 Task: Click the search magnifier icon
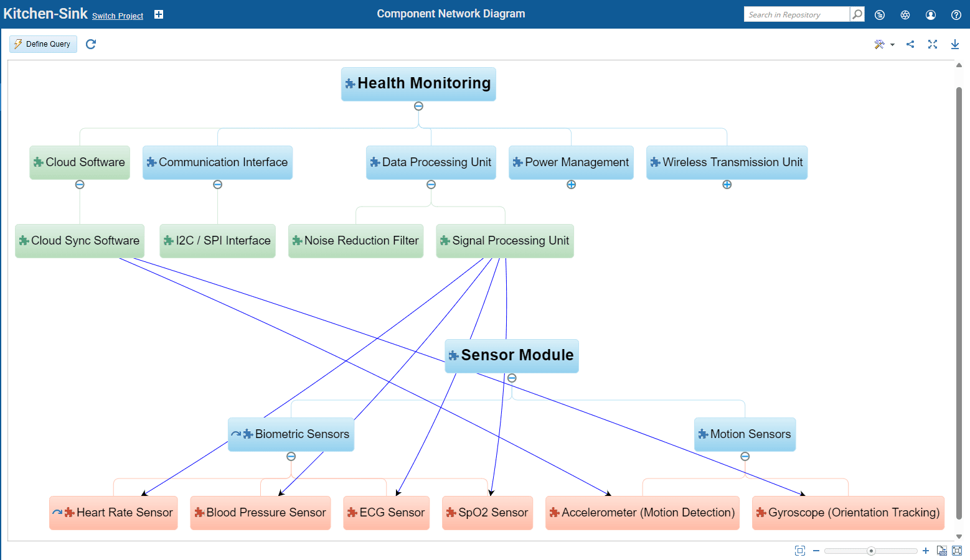[857, 14]
